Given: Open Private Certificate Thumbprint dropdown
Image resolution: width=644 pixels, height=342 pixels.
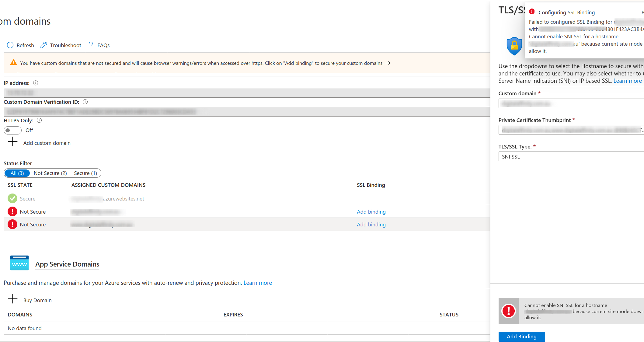Looking at the screenshot, I should coord(571,130).
